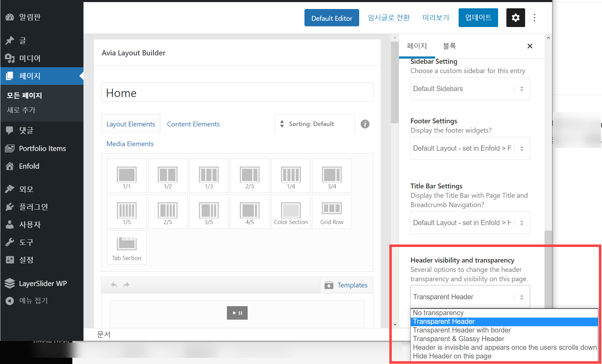Image resolution: width=602 pixels, height=364 pixels.
Task: Open the Sorting: Default dropdown
Action: pyautogui.click(x=315, y=124)
